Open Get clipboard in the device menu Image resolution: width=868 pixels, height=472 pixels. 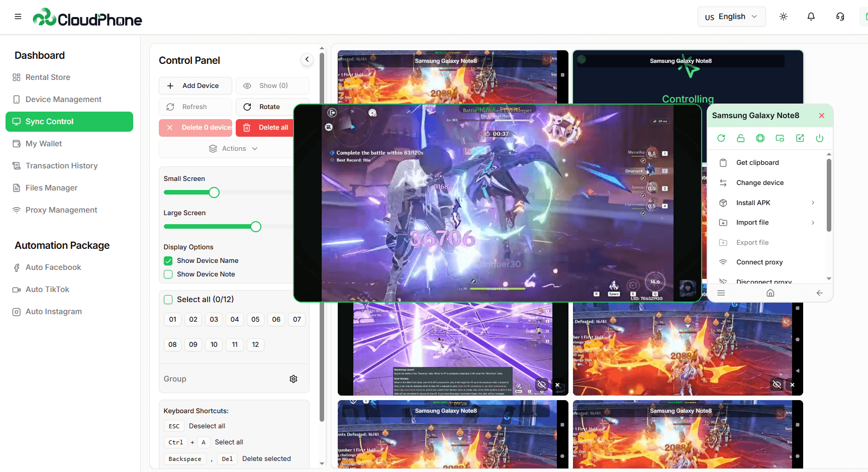[757, 162]
